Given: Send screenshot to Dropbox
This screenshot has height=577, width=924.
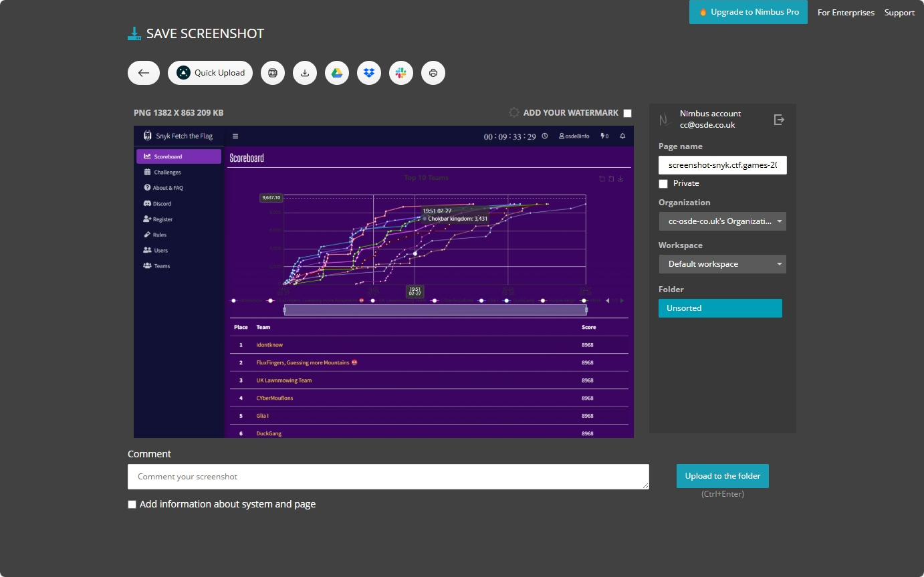Looking at the screenshot, I should point(369,73).
